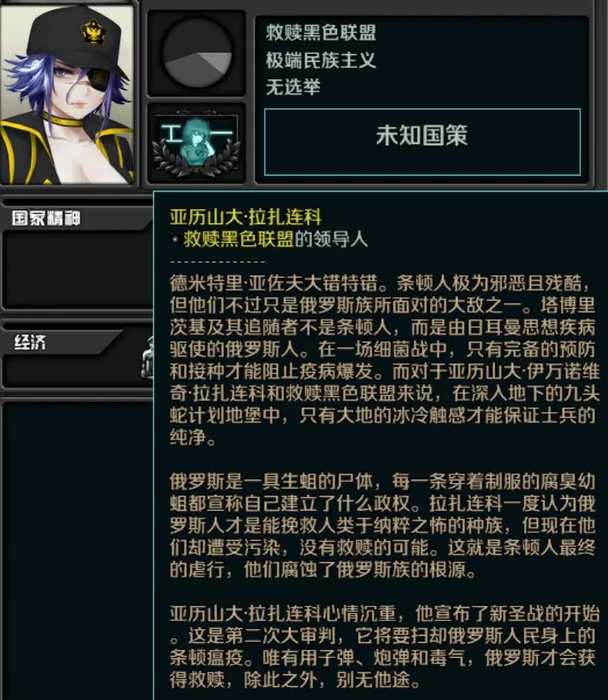Screen dimensions: 608x700
Task: Open the 经济 section header
Action: tap(30, 342)
